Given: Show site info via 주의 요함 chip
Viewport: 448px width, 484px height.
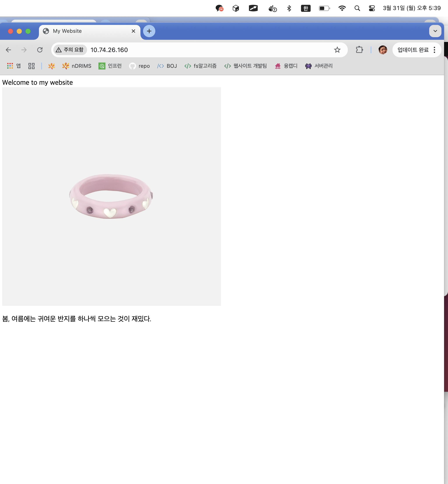Looking at the screenshot, I should click(x=70, y=50).
